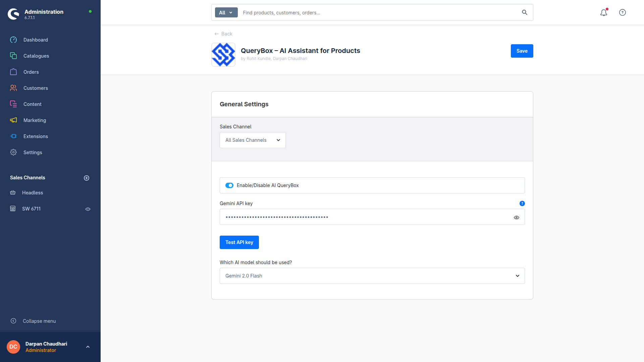
Task: Go Back to previous page
Action: [x=223, y=34]
